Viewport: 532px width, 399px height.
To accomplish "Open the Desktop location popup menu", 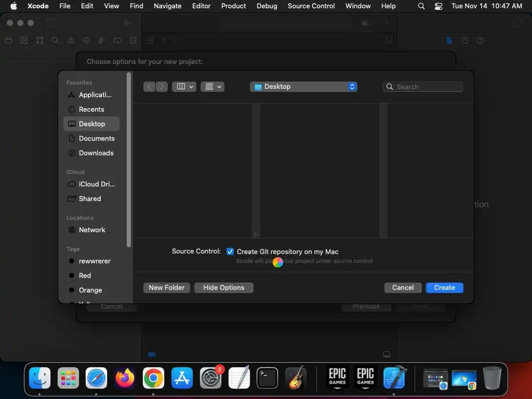I will (x=303, y=87).
